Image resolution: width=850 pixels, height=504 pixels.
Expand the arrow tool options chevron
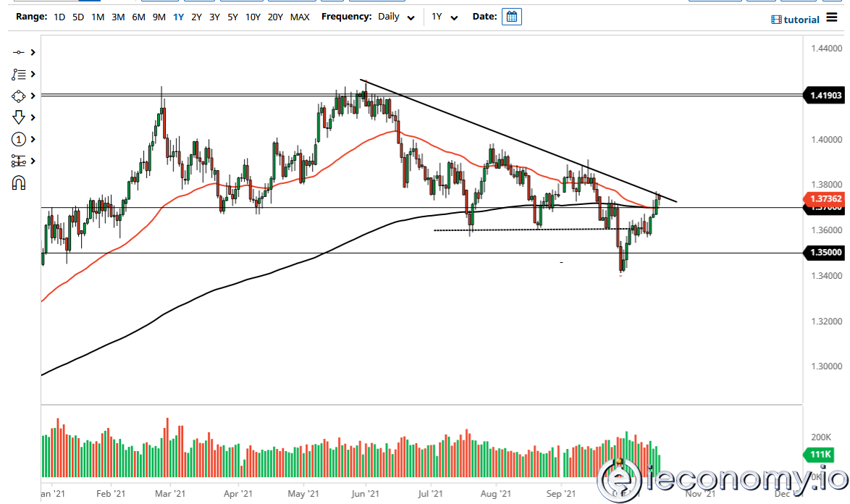tap(32, 117)
